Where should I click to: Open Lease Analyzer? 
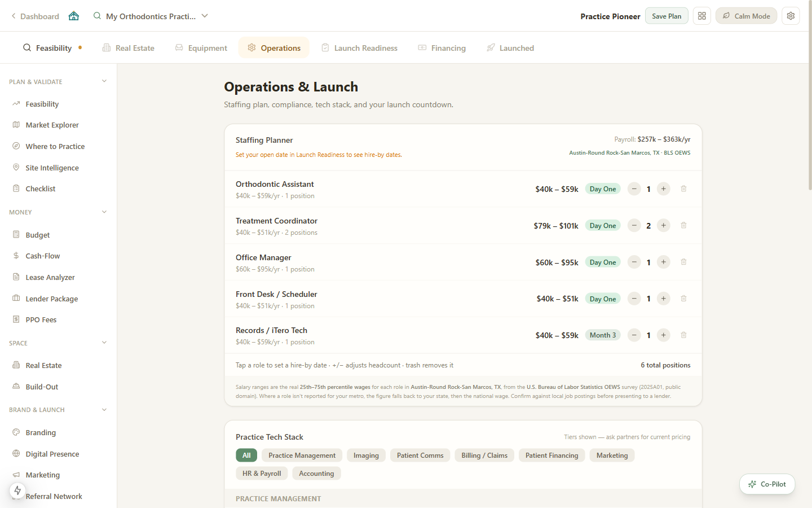coord(58,277)
